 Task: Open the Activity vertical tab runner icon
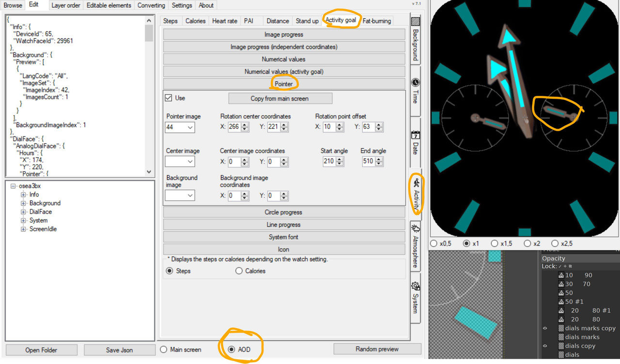(416, 183)
